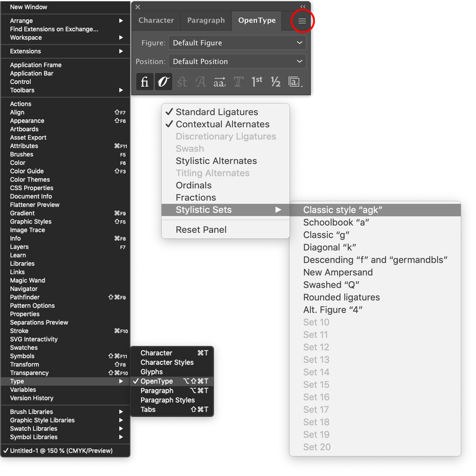Uncheck Contextual Alternates in panel menu
This screenshot has width=476, height=476.
pyautogui.click(x=225, y=124)
